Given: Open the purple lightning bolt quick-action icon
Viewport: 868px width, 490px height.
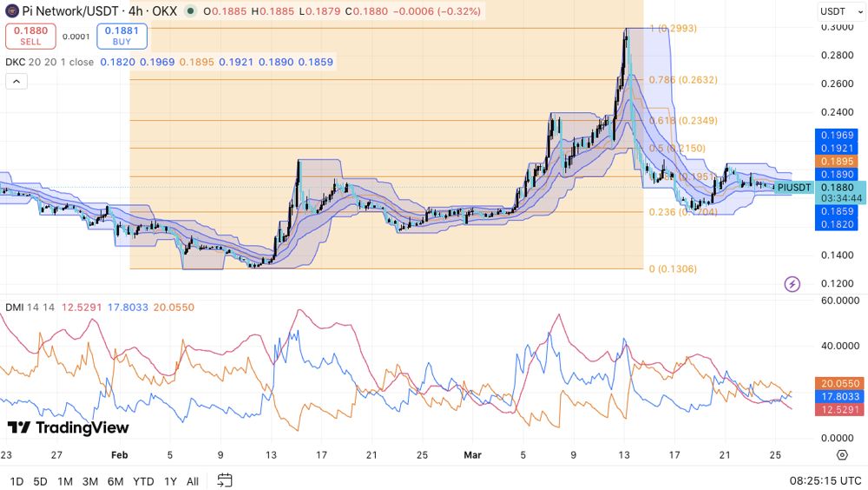Looking at the screenshot, I should [792, 284].
